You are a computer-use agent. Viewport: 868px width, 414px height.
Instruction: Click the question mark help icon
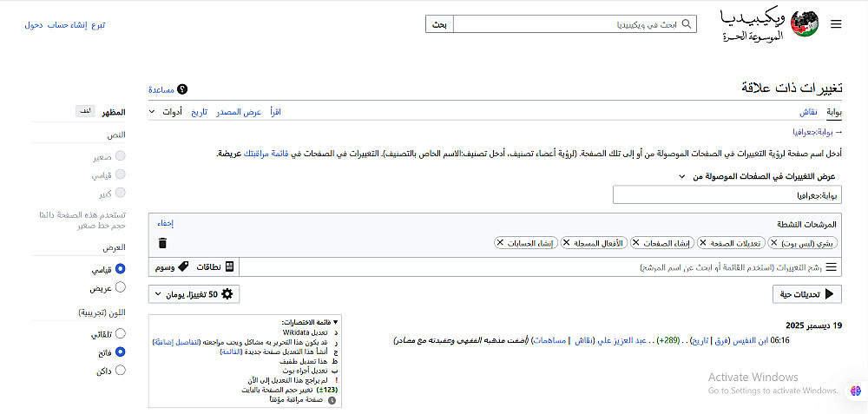[x=182, y=89]
